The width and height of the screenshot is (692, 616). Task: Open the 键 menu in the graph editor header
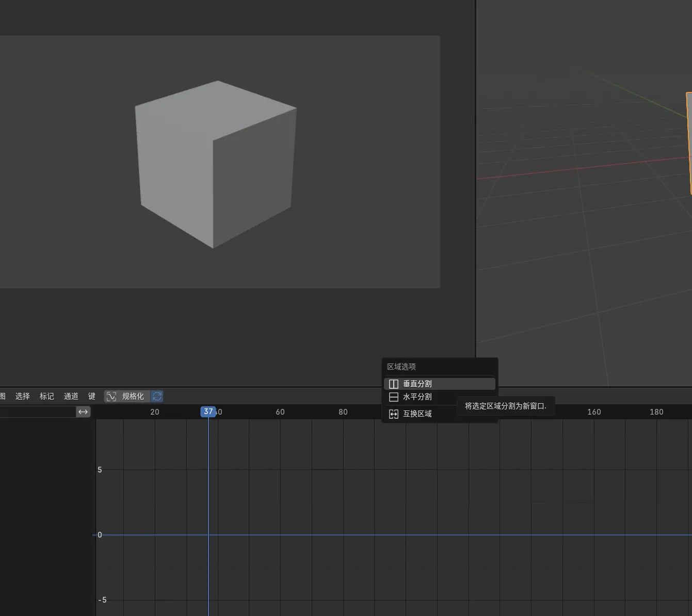(92, 396)
